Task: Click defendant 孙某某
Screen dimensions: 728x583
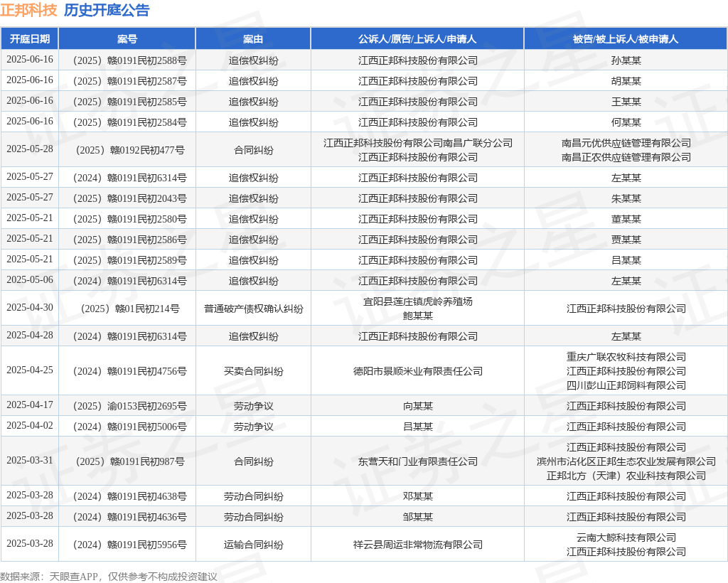Action: [x=626, y=61]
